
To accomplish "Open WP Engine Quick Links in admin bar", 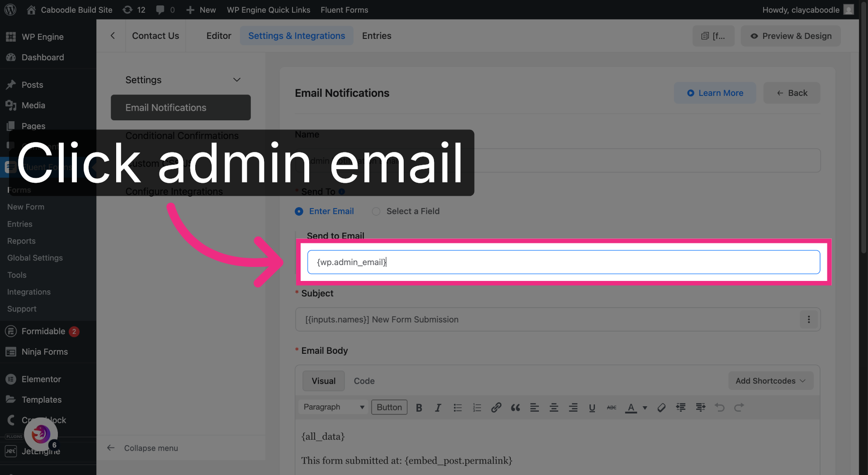I will (x=269, y=9).
